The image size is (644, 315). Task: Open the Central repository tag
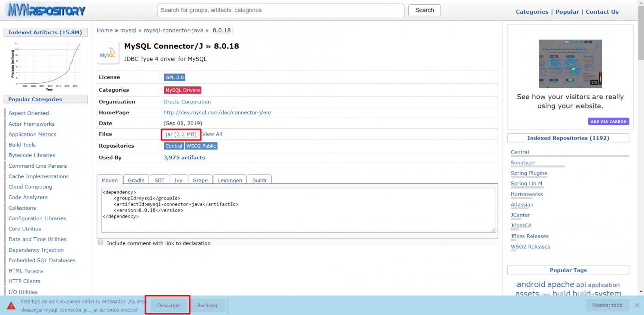coord(174,146)
